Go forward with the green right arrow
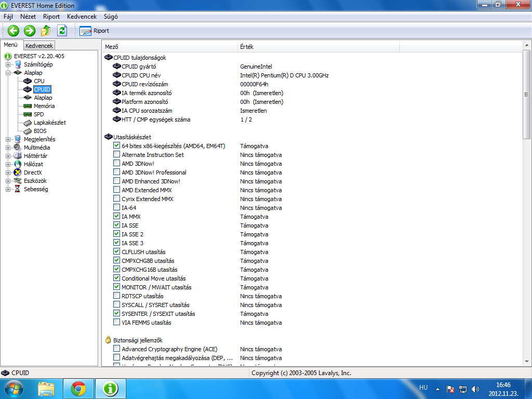This screenshot has width=532, height=399. click(30, 31)
